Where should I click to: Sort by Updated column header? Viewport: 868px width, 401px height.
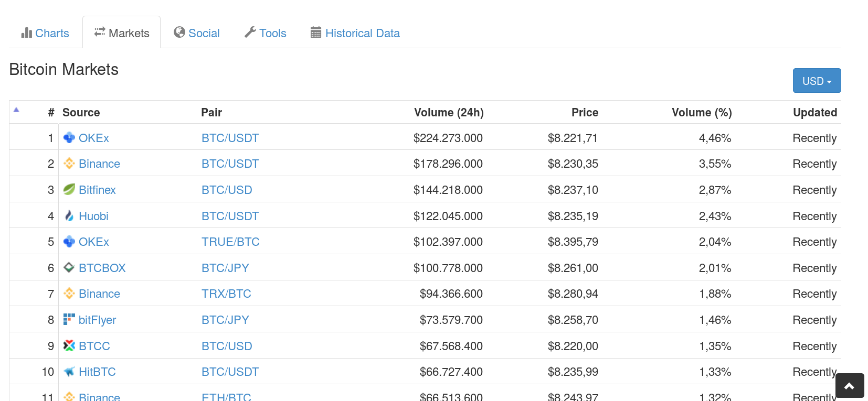[815, 112]
